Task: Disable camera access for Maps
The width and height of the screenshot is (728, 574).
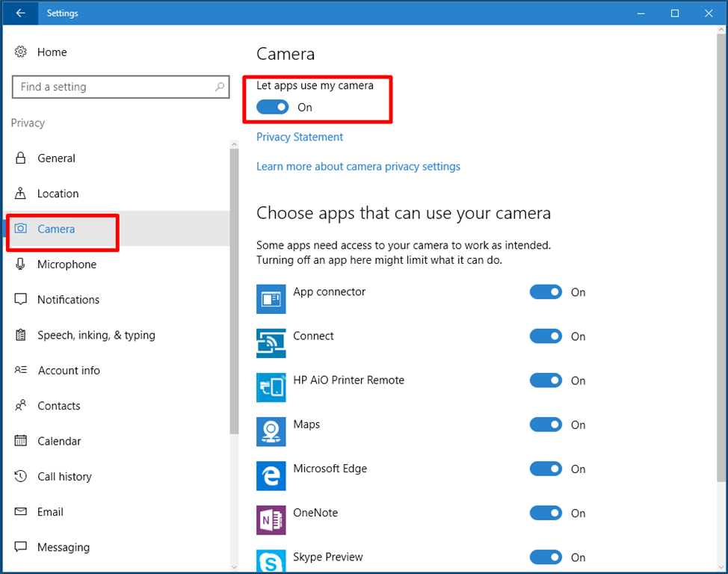Action: [x=546, y=425]
